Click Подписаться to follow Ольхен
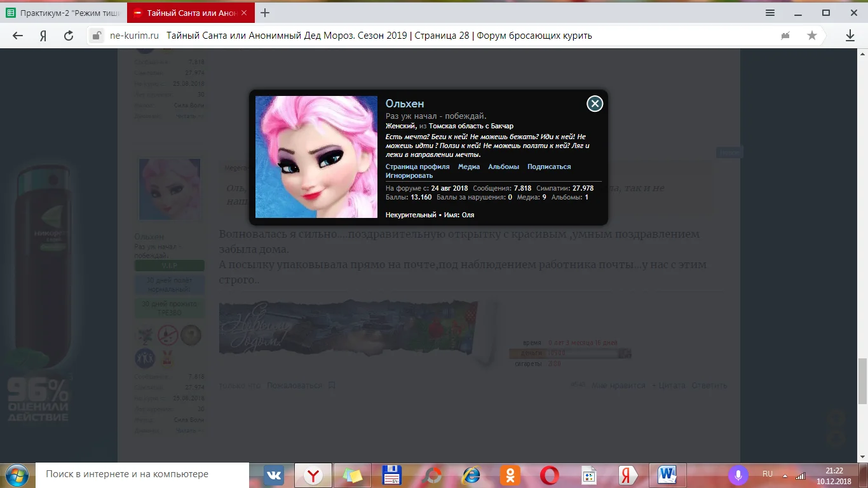Viewport: 868px width, 488px height. (x=549, y=166)
